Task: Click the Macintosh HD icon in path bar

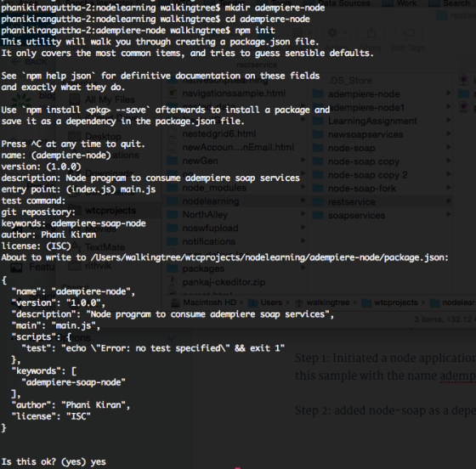Action: [176, 302]
